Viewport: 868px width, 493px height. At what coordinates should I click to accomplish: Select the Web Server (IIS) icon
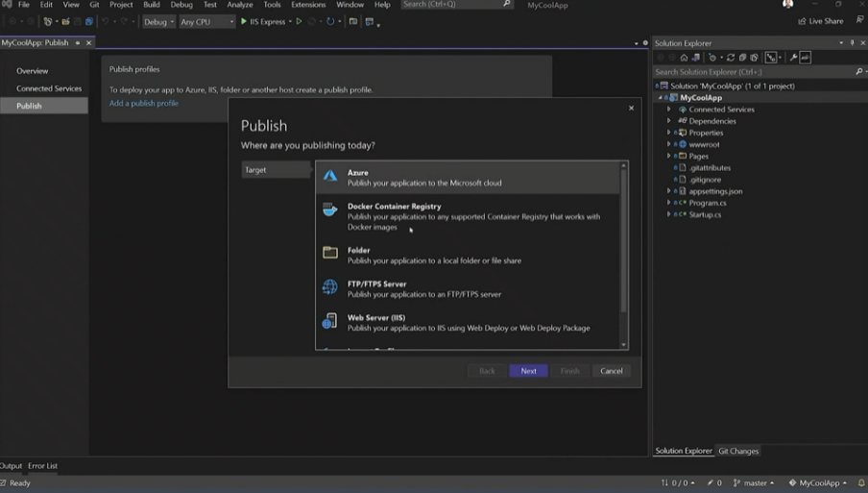coord(330,322)
